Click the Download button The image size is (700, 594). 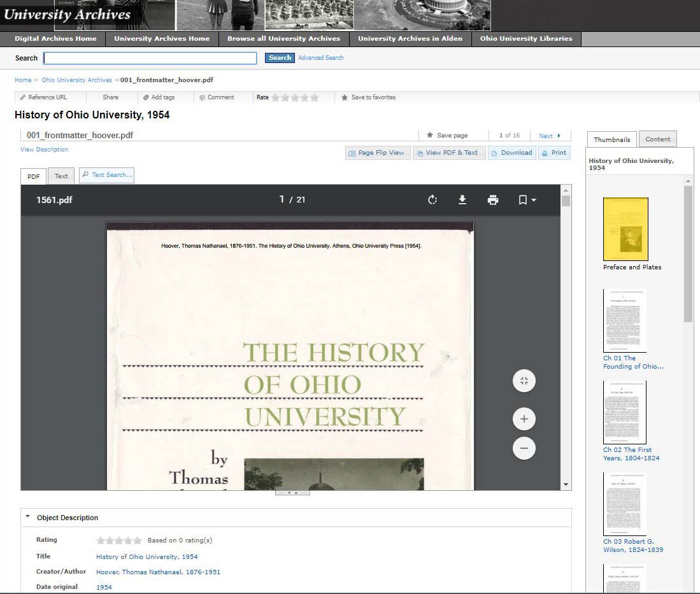[x=511, y=153]
